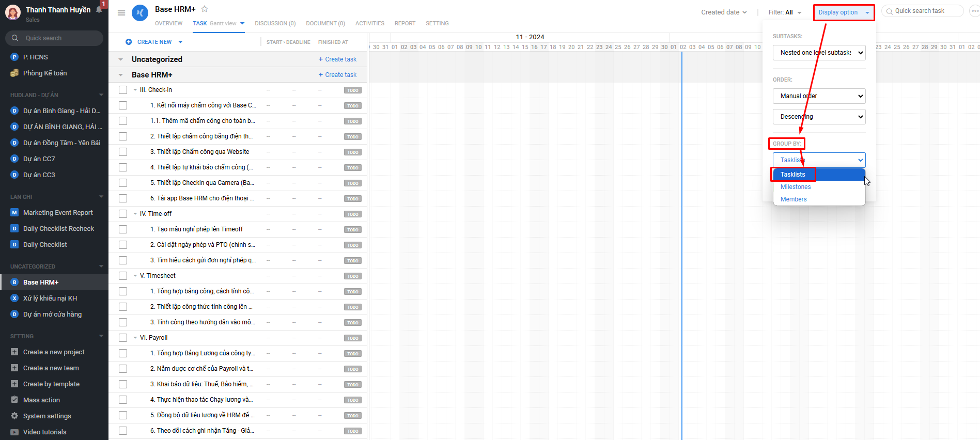
Task: Check the Thiết lập Chấm công qua Website task
Action: click(123, 152)
